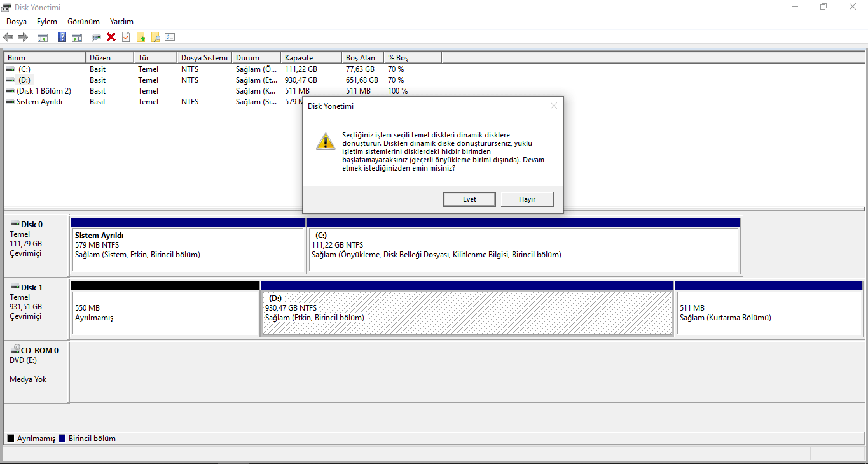
Task: Click the Disk Yönetimi title bar icon
Action: (6, 6)
